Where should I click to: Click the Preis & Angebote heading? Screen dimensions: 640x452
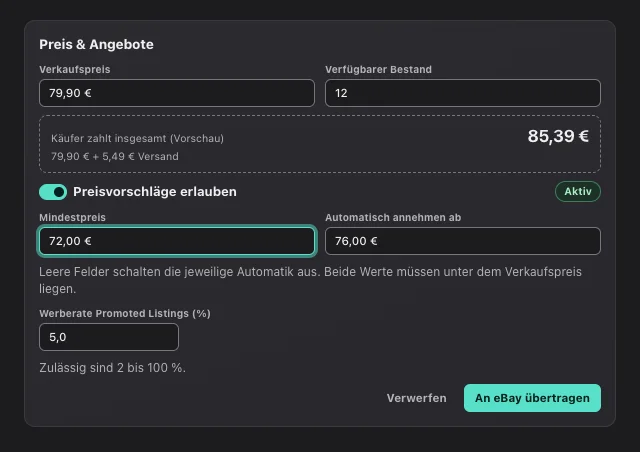(x=96, y=45)
